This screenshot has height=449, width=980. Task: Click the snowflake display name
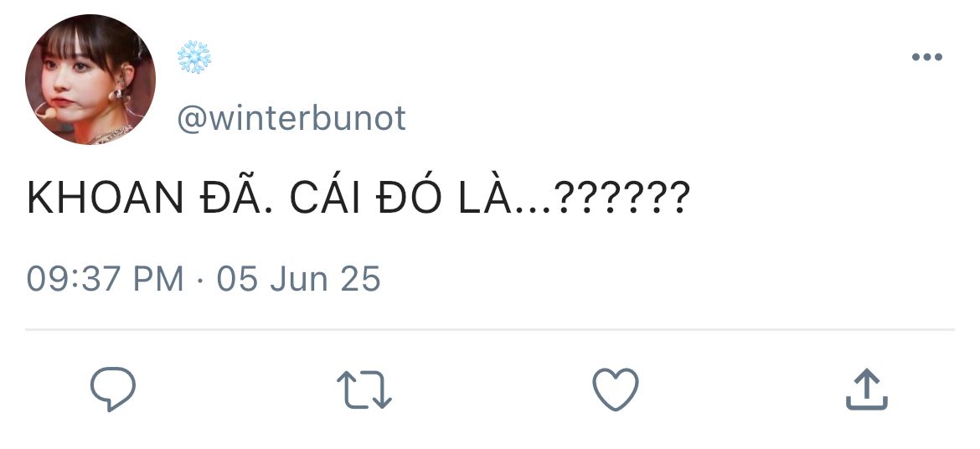(194, 58)
